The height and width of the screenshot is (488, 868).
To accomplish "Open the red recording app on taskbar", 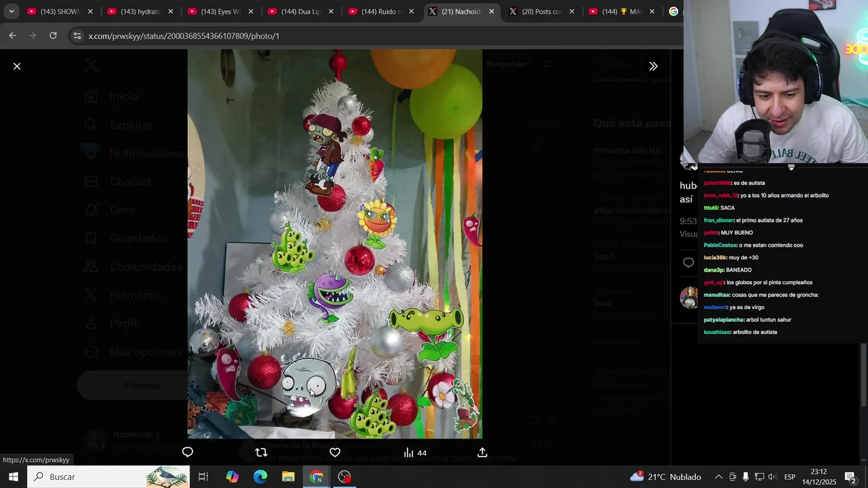I will click(x=344, y=476).
